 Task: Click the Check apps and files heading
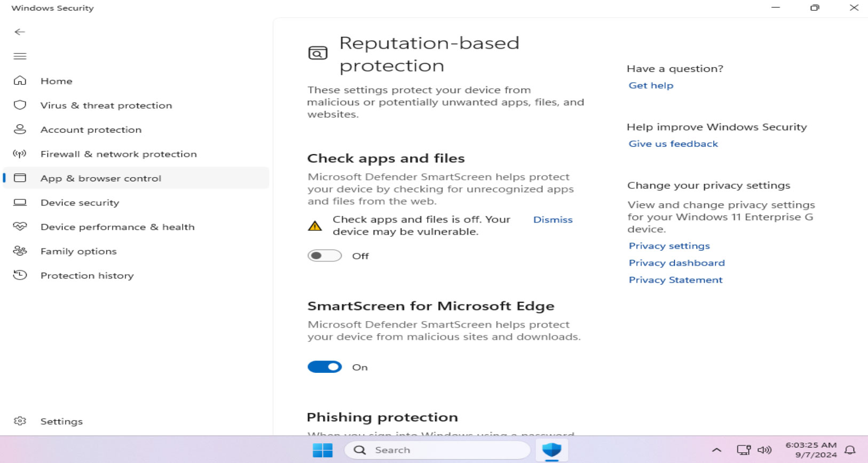386,158
